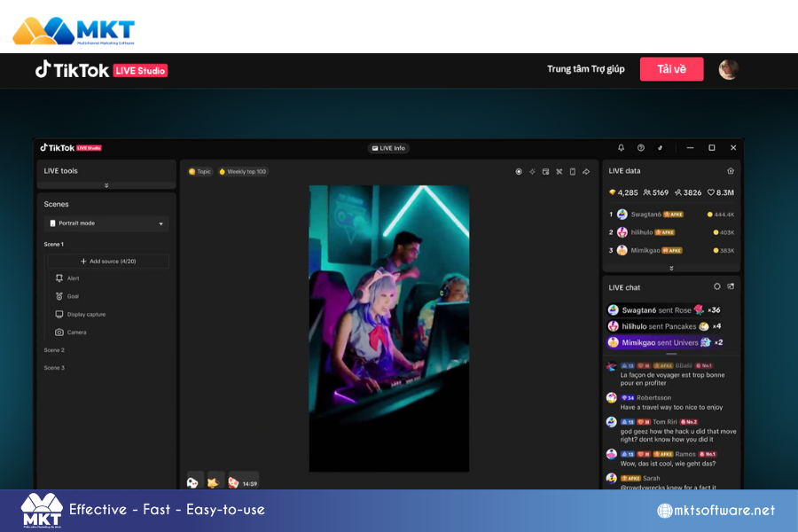Switch to Scene 2
Screen dimensions: 798x532
coord(54,350)
